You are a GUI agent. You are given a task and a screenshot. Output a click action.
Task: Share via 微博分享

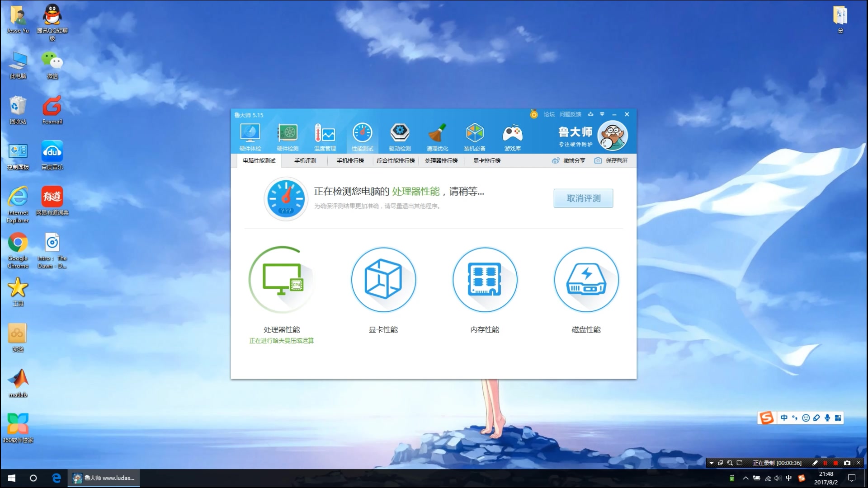pyautogui.click(x=569, y=160)
